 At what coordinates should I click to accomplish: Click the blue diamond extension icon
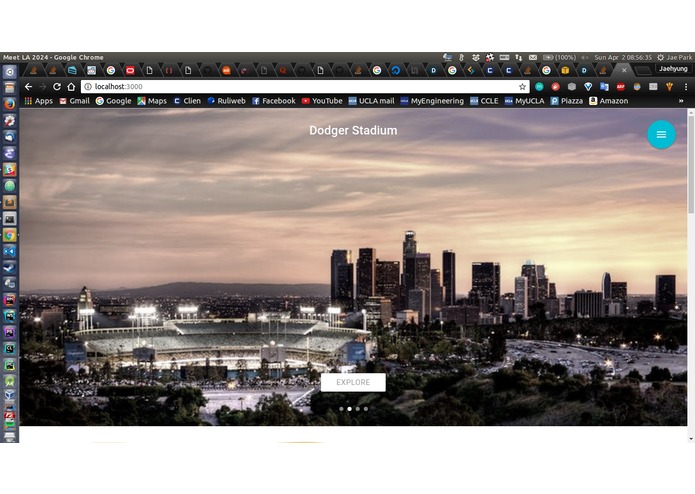pyautogui.click(x=588, y=87)
